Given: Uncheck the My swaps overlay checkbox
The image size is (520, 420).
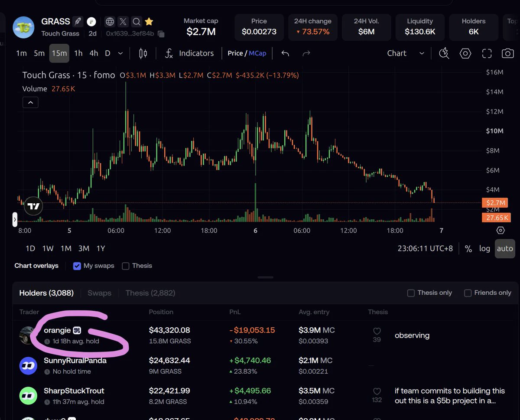Looking at the screenshot, I should click(77, 266).
